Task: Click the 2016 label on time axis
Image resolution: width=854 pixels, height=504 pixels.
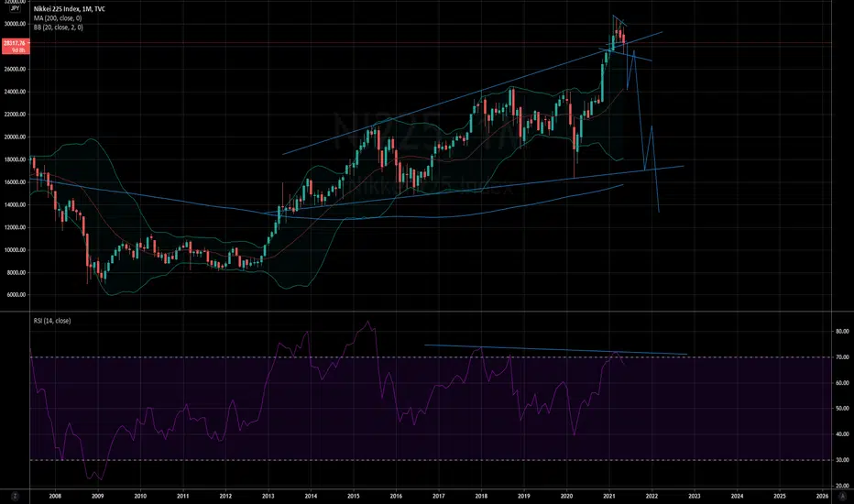Action: pos(396,497)
